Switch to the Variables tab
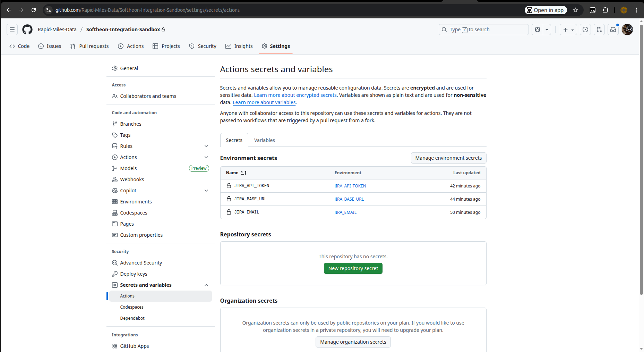Viewport: 644px width, 352px height. pos(265,140)
